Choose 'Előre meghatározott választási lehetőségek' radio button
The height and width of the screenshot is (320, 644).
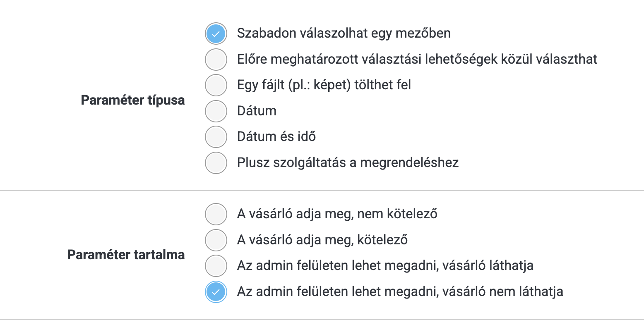[216, 60]
